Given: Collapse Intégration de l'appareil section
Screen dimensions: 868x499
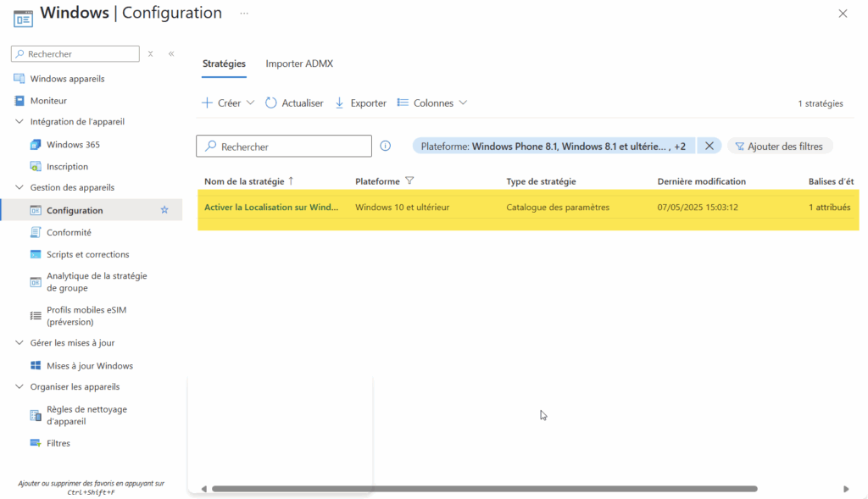Looking at the screenshot, I should point(19,122).
